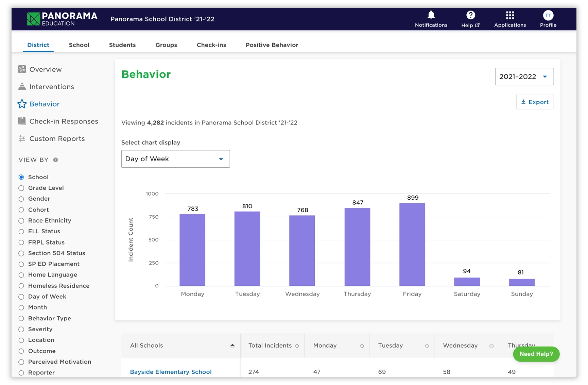This screenshot has height=385, width=588.
Task: Open the Positive Behavior tab
Action: coord(272,45)
